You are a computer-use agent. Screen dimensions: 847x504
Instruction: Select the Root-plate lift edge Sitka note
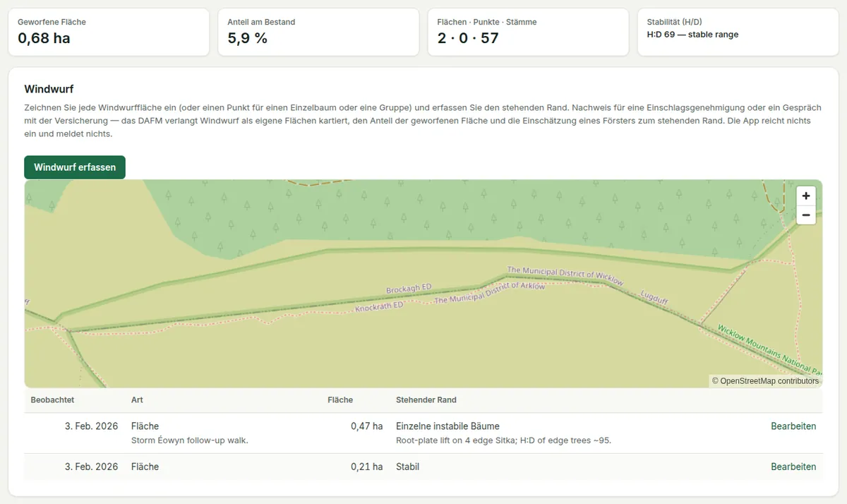[503, 440]
